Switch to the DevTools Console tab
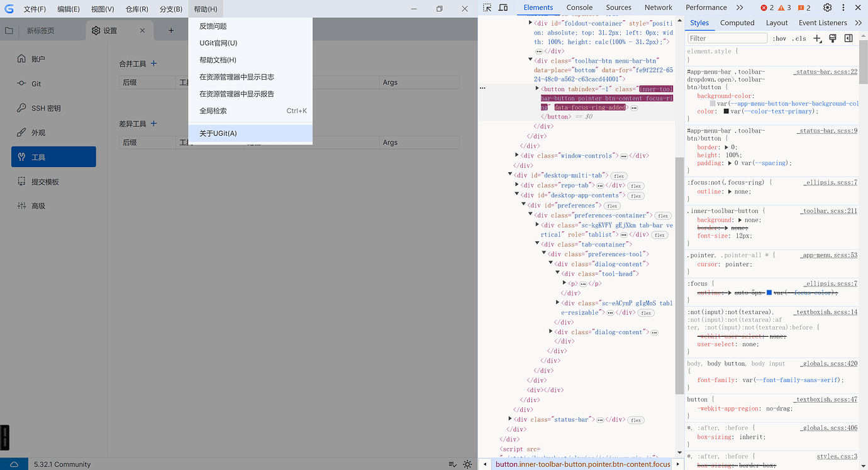The width and height of the screenshot is (868, 470). tap(579, 8)
